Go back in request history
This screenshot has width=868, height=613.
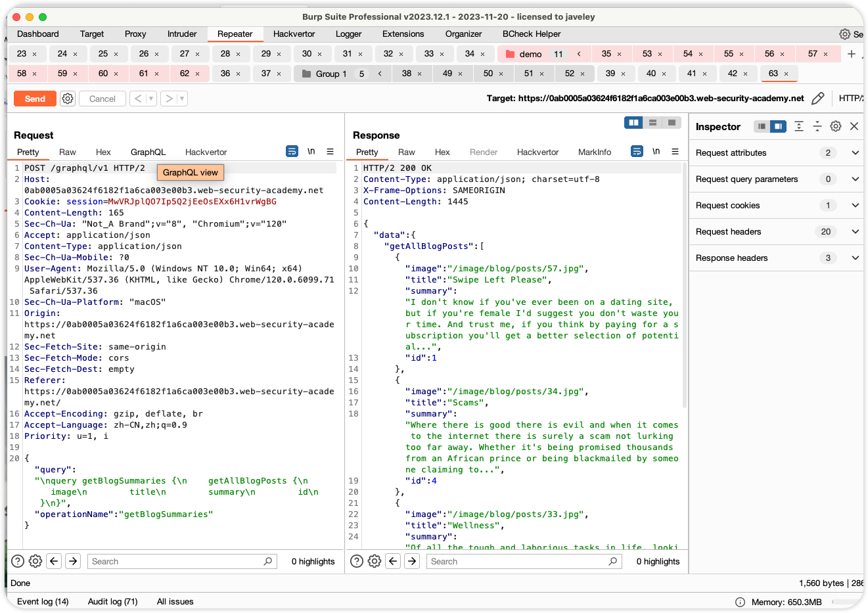click(x=138, y=99)
